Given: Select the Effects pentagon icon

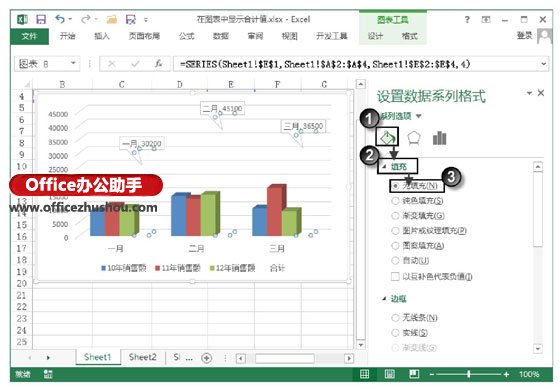Looking at the screenshot, I should (414, 138).
